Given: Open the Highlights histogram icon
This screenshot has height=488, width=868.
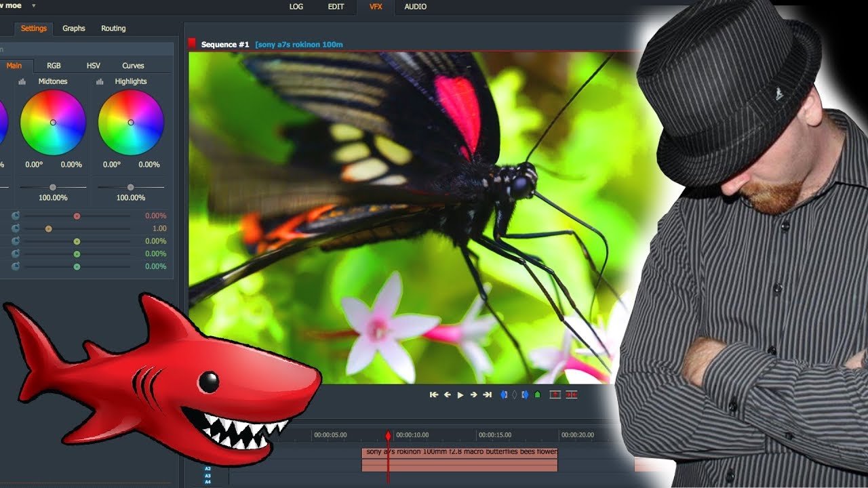Looking at the screenshot, I should [100, 81].
